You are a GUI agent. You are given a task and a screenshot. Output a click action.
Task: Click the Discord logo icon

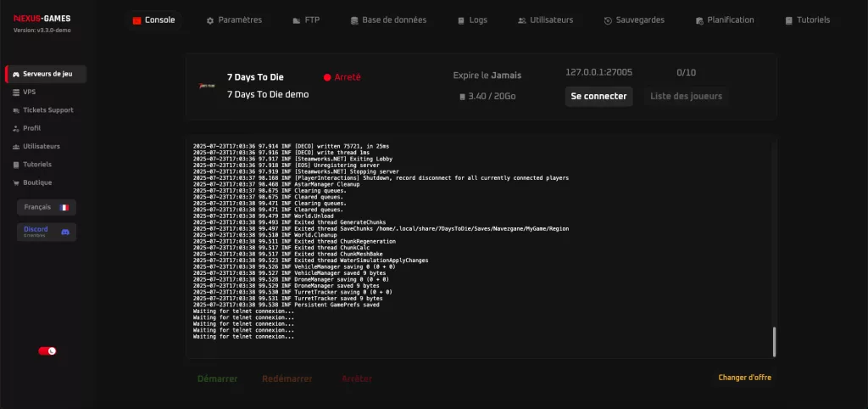(64, 232)
